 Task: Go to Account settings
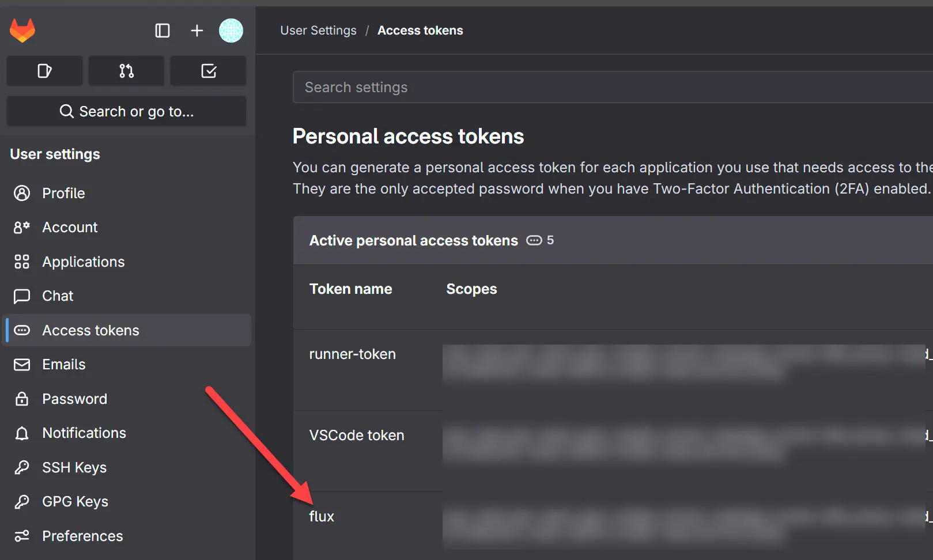tap(70, 228)
